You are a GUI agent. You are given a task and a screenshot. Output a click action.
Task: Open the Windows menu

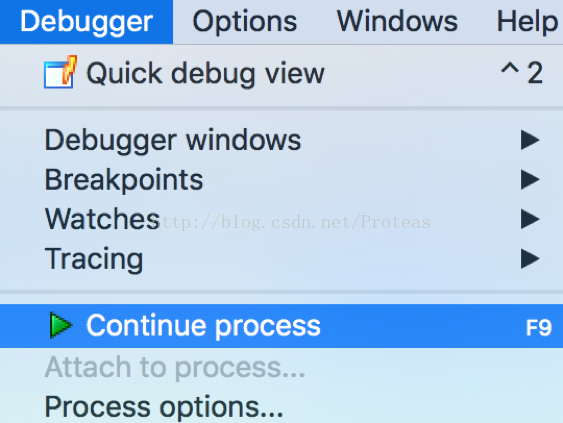point(397,22)
